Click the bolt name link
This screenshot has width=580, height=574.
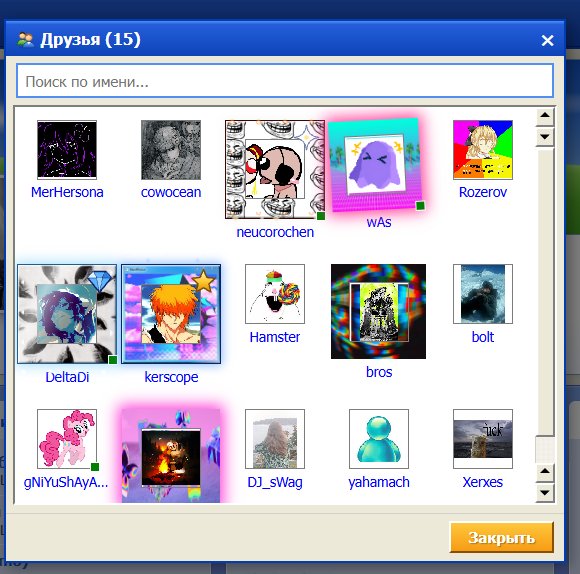click(x=483, y=337)
